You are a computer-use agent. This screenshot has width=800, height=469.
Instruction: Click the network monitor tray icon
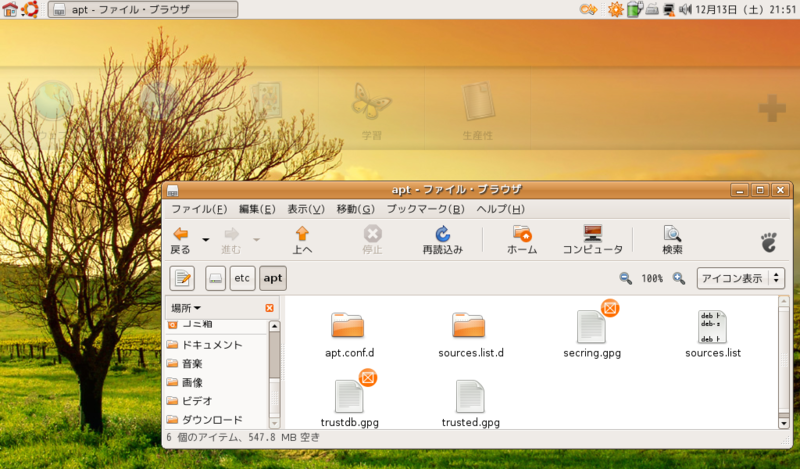(668, 9)
